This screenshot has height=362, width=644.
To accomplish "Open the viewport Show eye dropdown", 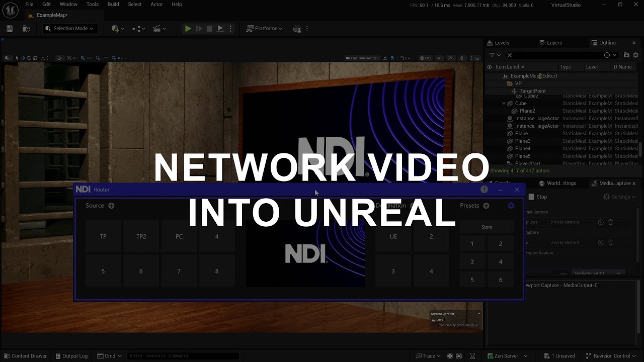I will pyautogui.click(x=439, y=58).
